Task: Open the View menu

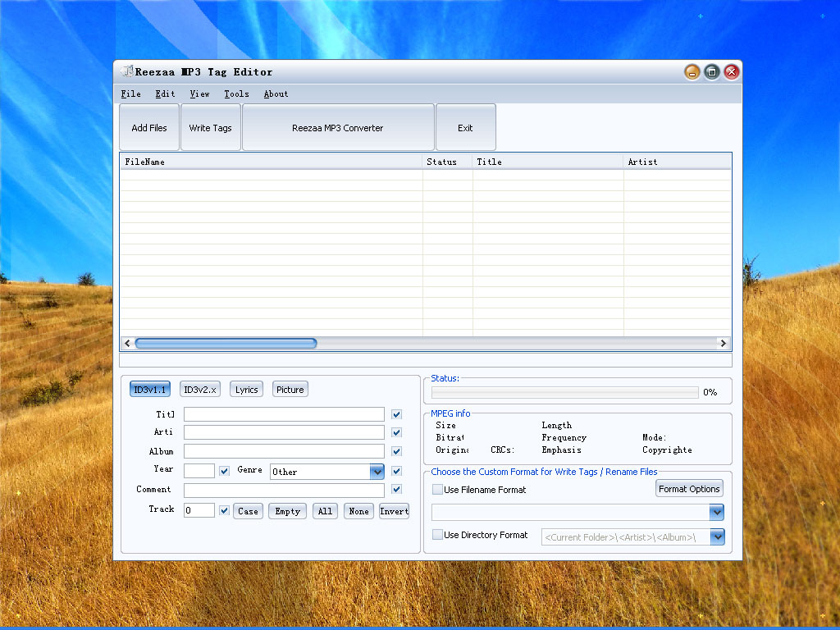Action: point(199,94)
